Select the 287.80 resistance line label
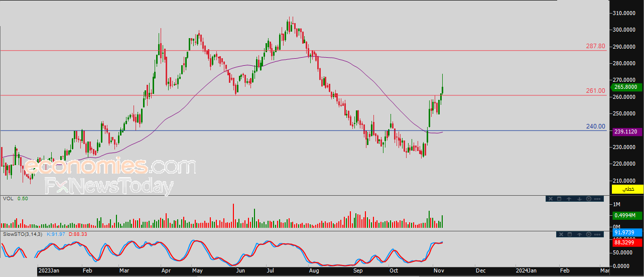Viewport: 644px width, 277px height. [596, 46]
